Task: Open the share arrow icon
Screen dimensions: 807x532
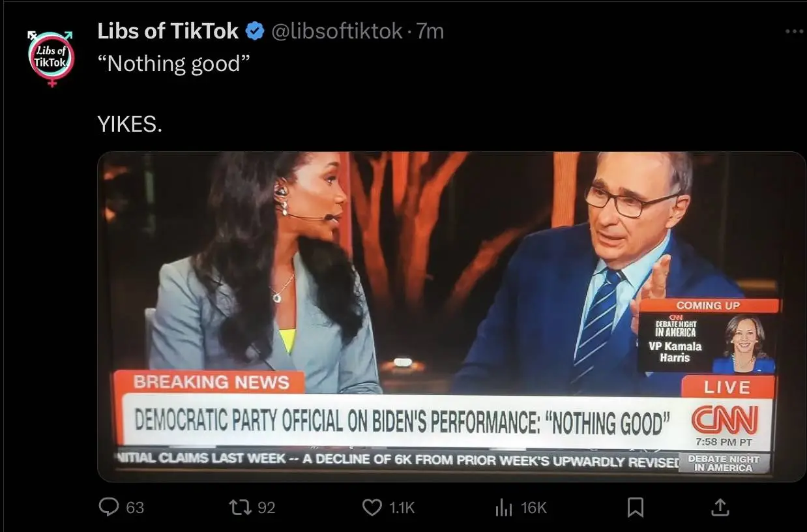Action: point(719,507)
